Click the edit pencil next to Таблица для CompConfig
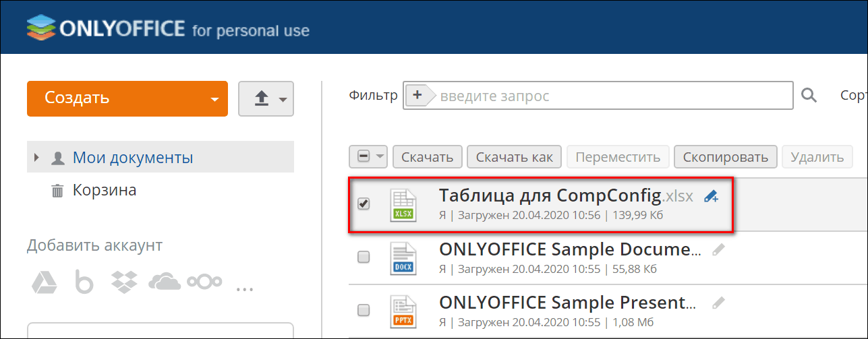This screenshot has height=339, width=868. click(x=711, y=196)
